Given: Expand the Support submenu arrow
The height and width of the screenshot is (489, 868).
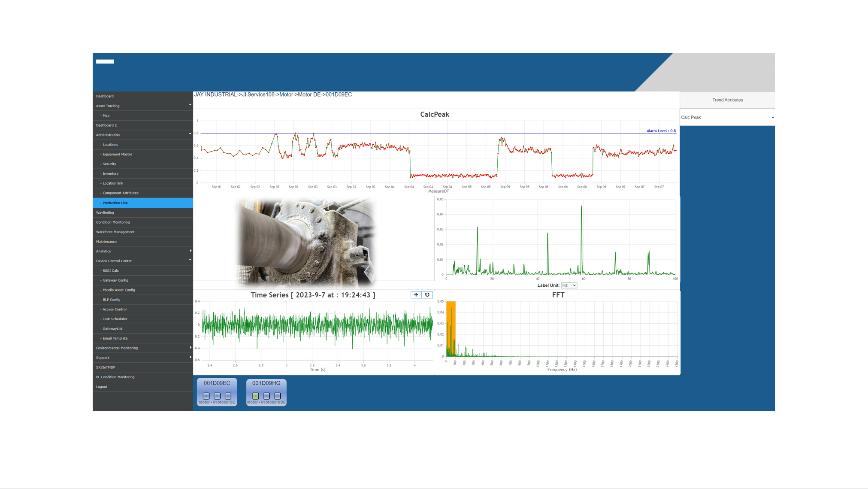Looking at the screenshot, I should pyautogui.click(x=191, y=357).
